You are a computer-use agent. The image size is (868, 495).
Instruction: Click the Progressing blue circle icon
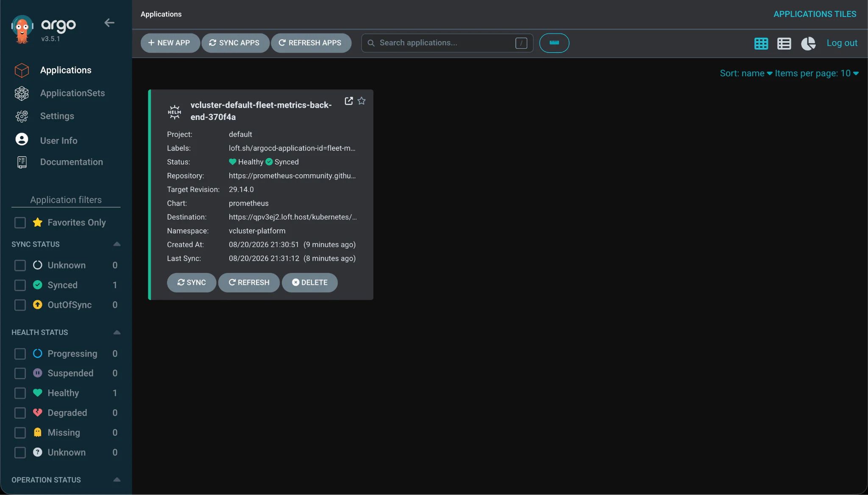pos(37,353)
